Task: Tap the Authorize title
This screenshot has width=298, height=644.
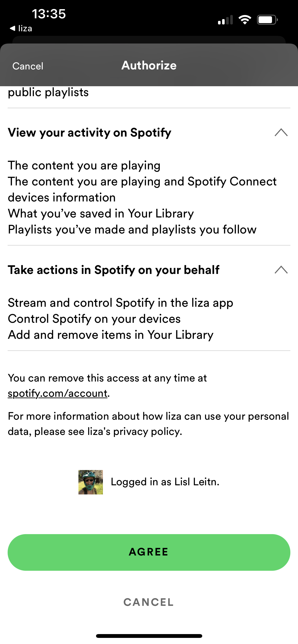Action: pos(149,65)
